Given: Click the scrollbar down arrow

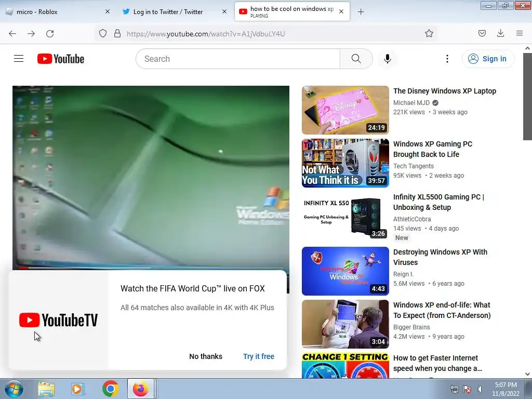Looking at the screenshot, I should click(527, 374).
